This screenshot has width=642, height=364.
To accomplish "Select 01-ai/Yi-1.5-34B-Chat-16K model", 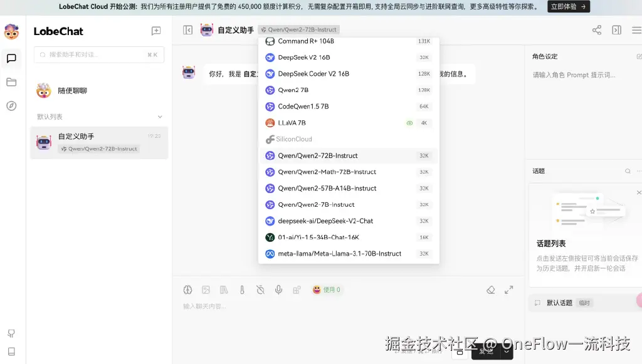I will tap(349, 237).
